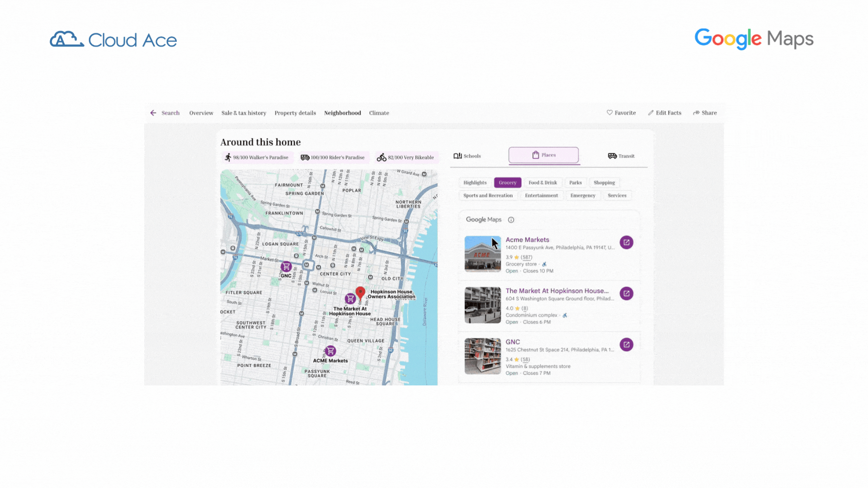Select the Shopping filter chip

coord(604,183)
